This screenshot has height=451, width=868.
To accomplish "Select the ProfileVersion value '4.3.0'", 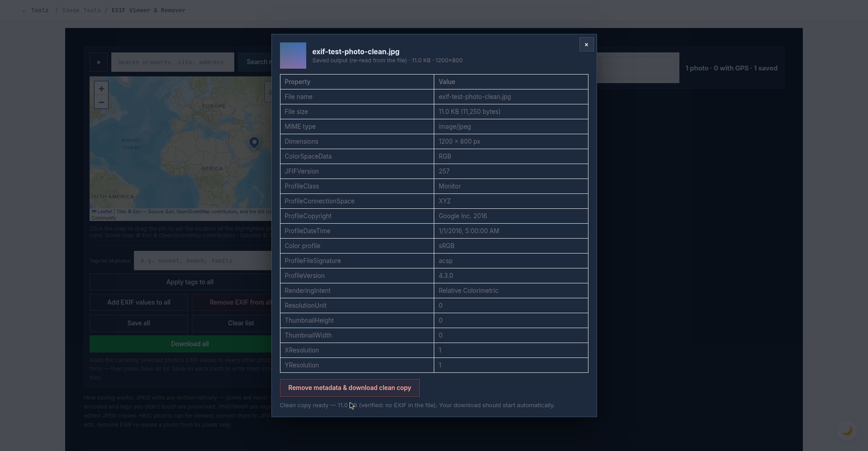I will tap(446, 276).
